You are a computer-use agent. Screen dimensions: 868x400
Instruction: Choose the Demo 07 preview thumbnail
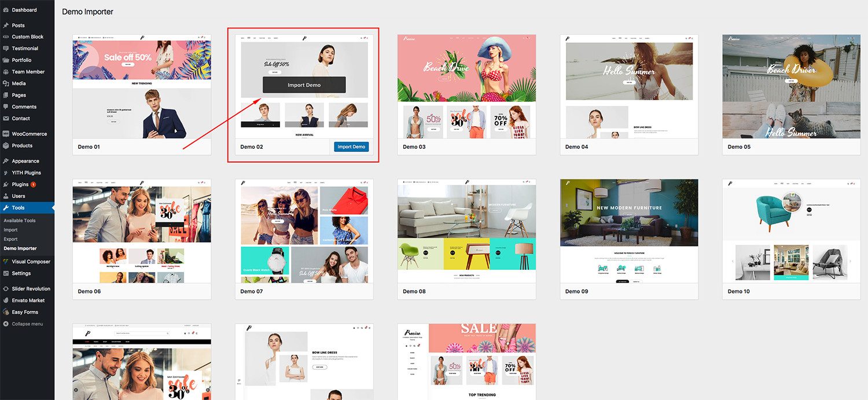304,231
